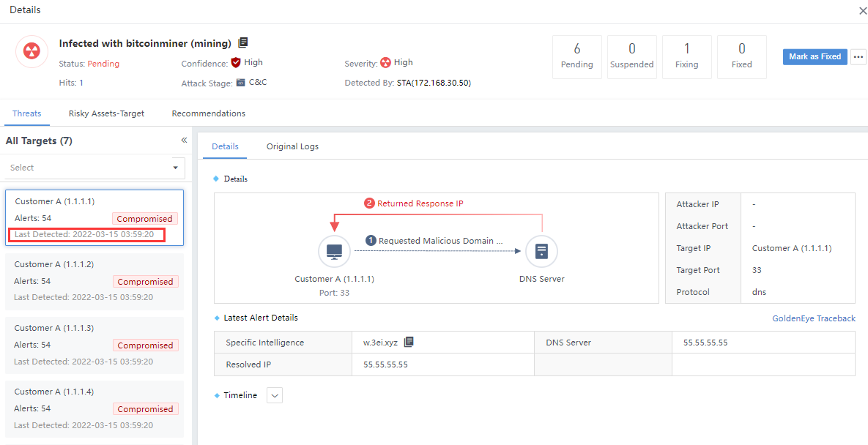Image resolution: width=868 pixels, height=445 pixels.
Task: Select the Customer A (1.1.1.3) target
Action: tap(94, 345)
